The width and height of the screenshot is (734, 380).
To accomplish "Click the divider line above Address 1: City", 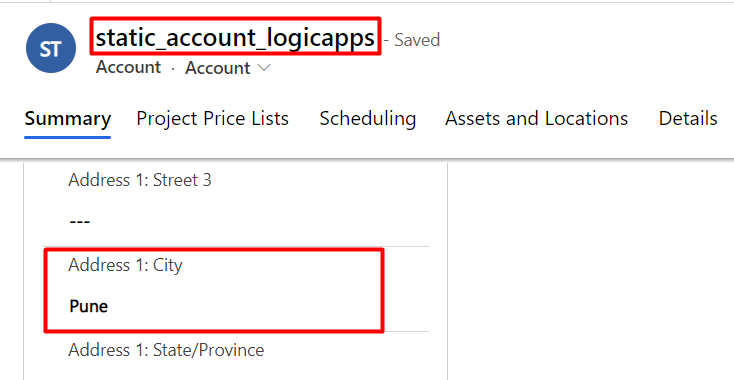I will click(x=236, y=246).
